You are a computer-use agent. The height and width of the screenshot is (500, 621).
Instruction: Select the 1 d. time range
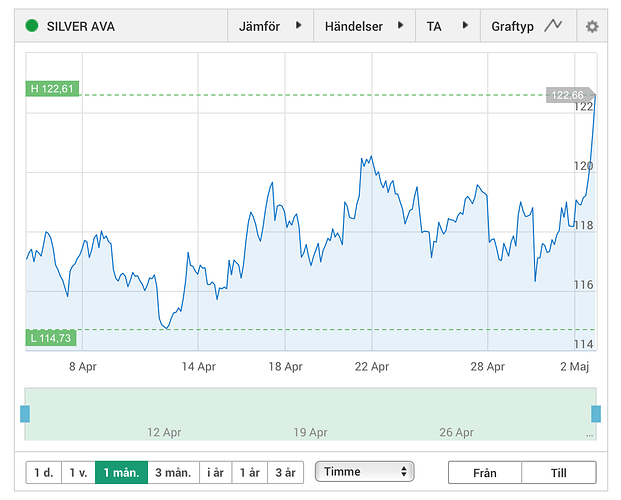click(x=43, y=472)
